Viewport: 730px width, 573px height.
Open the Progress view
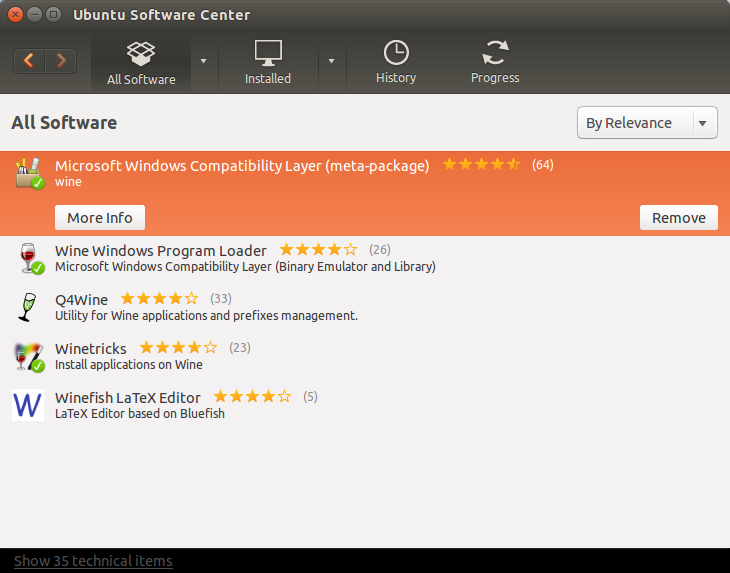(495, 63)
